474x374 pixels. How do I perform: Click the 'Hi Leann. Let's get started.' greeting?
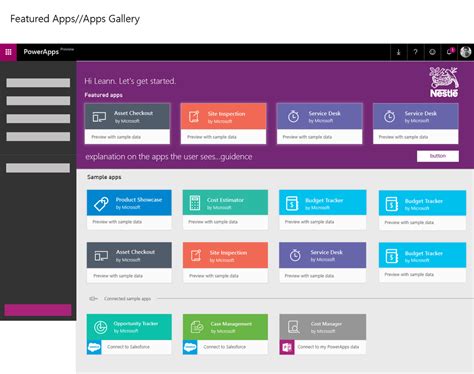[130, 81]
